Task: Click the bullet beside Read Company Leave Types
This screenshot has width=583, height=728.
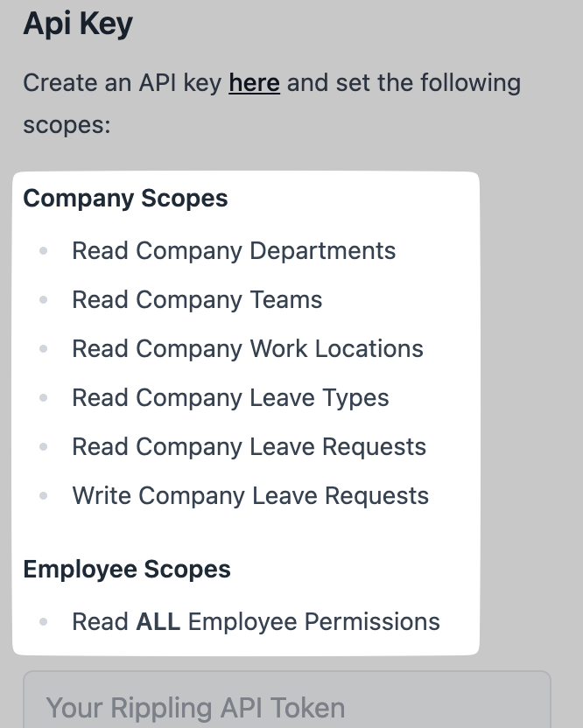Action: [44, 398]
